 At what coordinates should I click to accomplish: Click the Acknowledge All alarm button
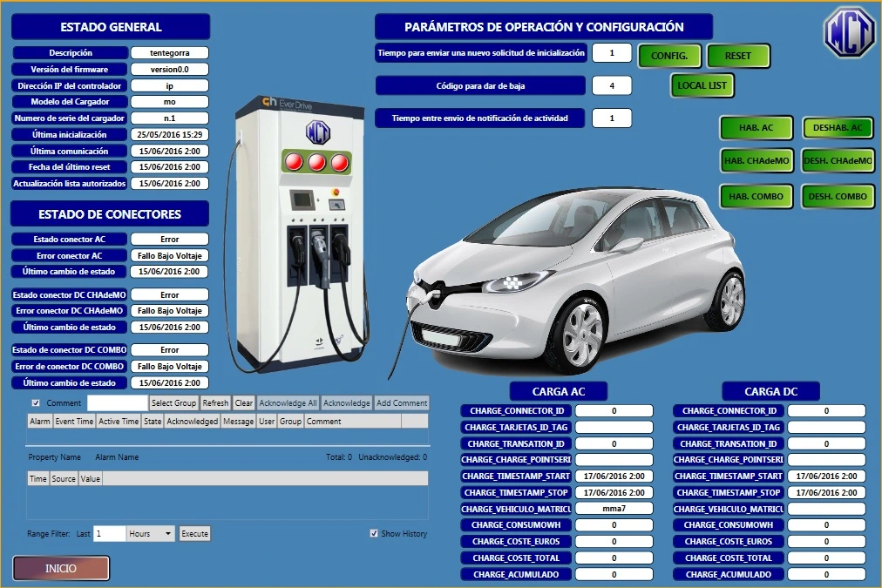pyautogui.click(x=288, y=403)
